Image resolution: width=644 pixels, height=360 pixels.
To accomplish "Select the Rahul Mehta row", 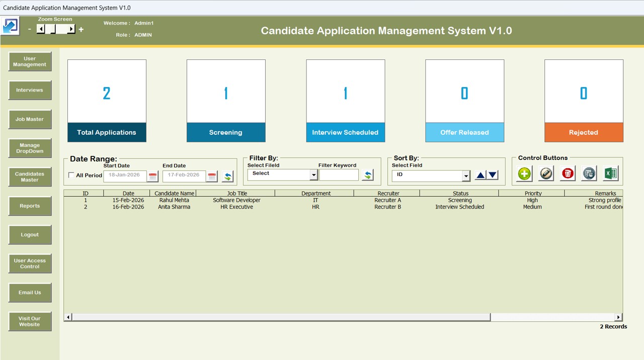I will 343,200.
